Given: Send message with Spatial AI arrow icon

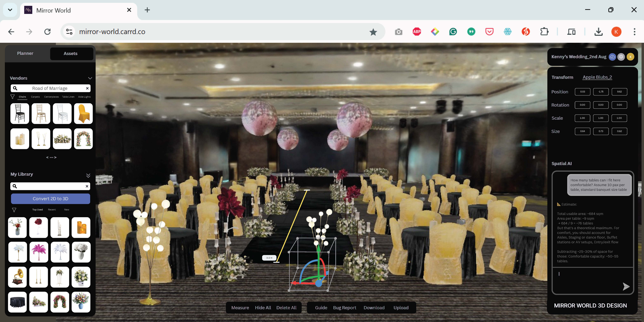Looking at the screenshot, I should [626, 286].
